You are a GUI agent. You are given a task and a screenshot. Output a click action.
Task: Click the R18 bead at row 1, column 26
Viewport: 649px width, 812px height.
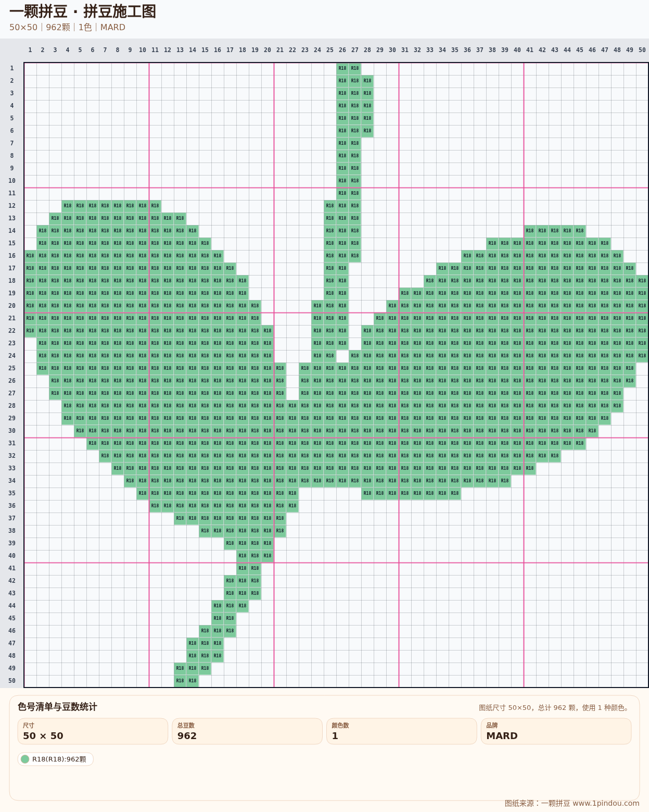click(342, 68)
